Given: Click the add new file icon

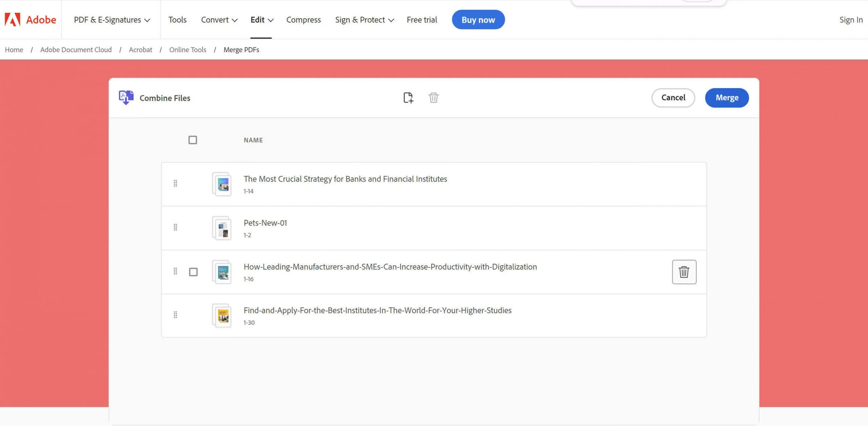Looking at the screenshot, I should pos(408,97).
